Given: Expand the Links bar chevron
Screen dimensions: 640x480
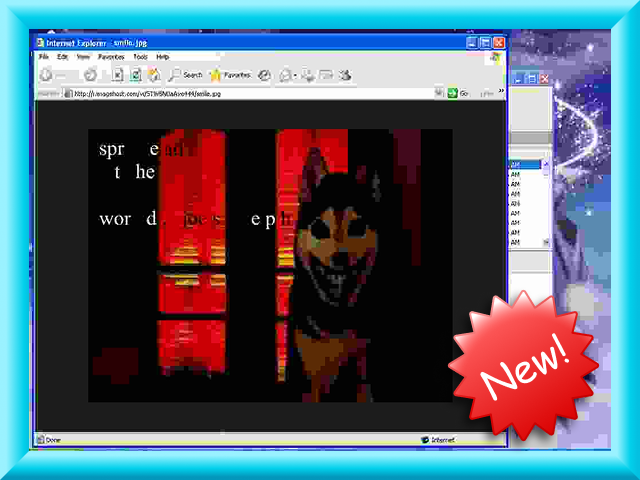Looking at the screenshot, I should (x=501, y=91).
